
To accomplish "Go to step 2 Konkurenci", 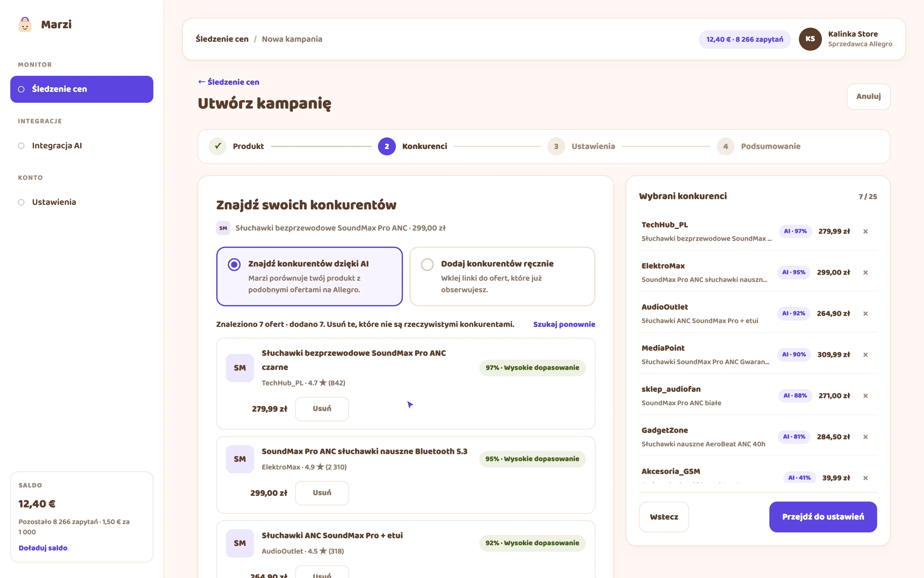I will point(412,146).
